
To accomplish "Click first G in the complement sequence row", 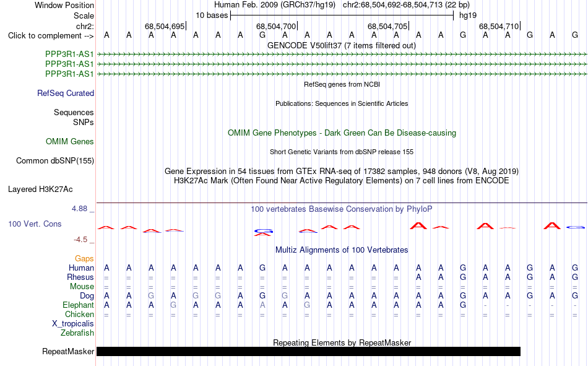I will coord(262,35).
